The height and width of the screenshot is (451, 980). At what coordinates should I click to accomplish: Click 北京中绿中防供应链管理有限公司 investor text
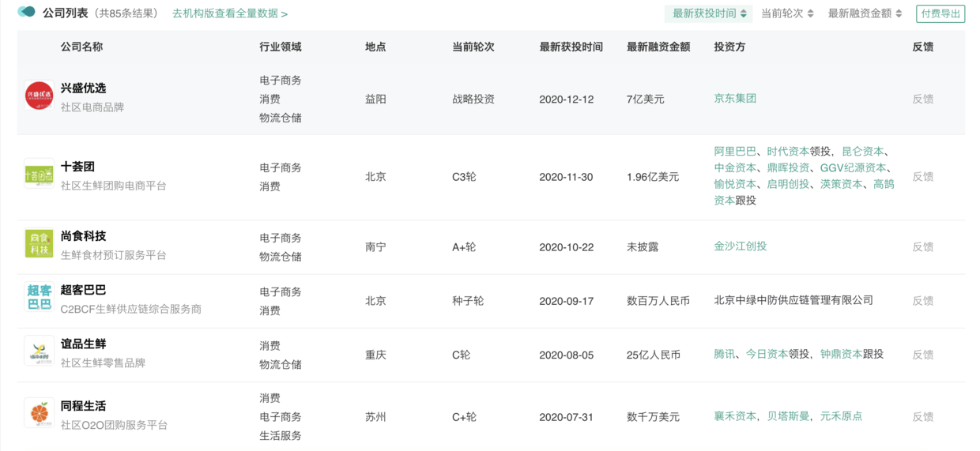pyautogui.click(x=793, y=300)
